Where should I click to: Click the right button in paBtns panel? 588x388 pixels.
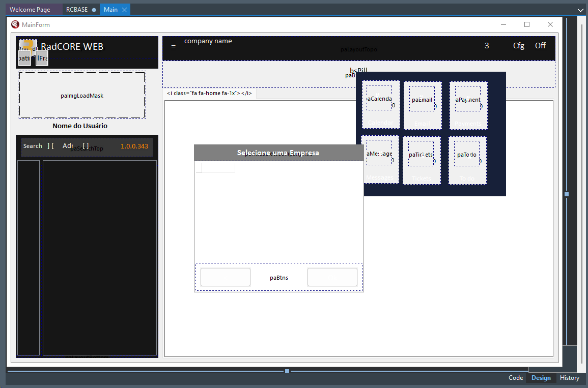[x=332, y=277]
